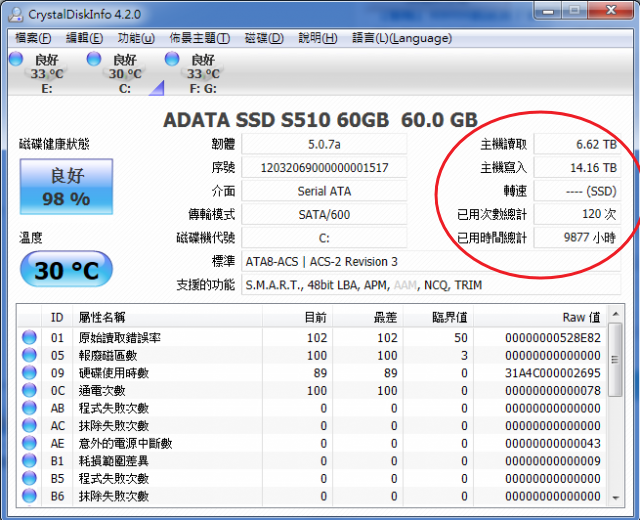Minimize the CrystalDiskInfo window
The width and height of the screenshot is (640, 520).
pyautogui.click(x=548, y=11)
